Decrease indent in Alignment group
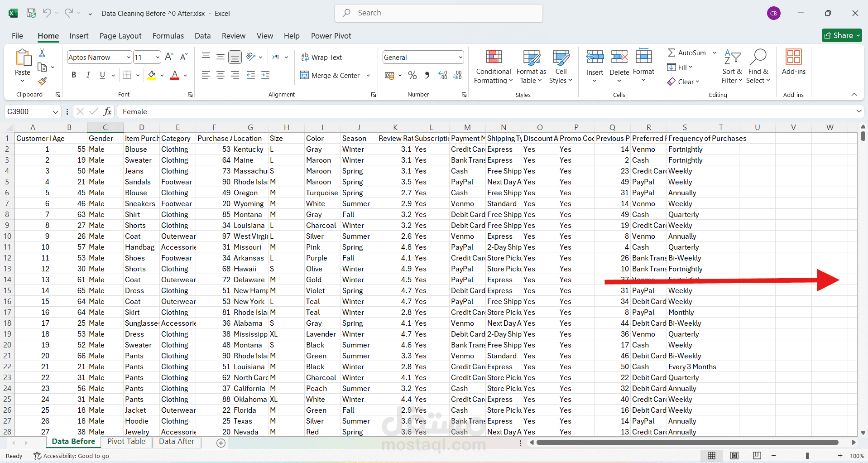Screen dimensions: 868x463 coord(251,75)
